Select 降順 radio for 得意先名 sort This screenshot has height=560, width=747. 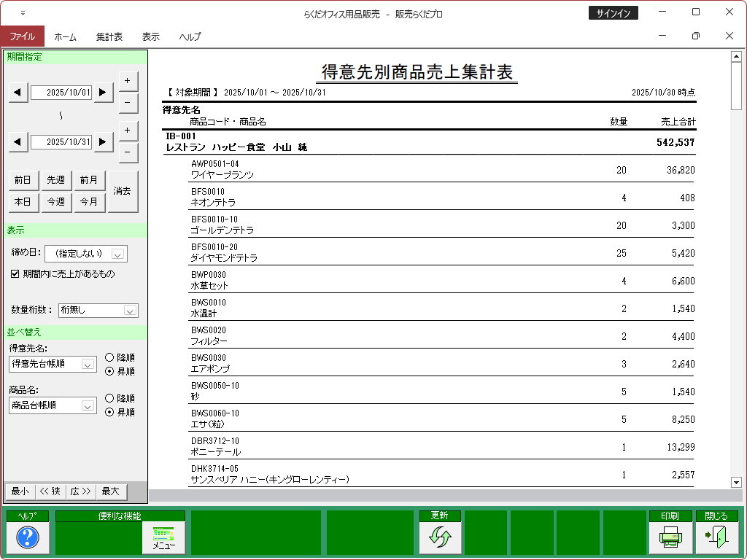point(109,358)
